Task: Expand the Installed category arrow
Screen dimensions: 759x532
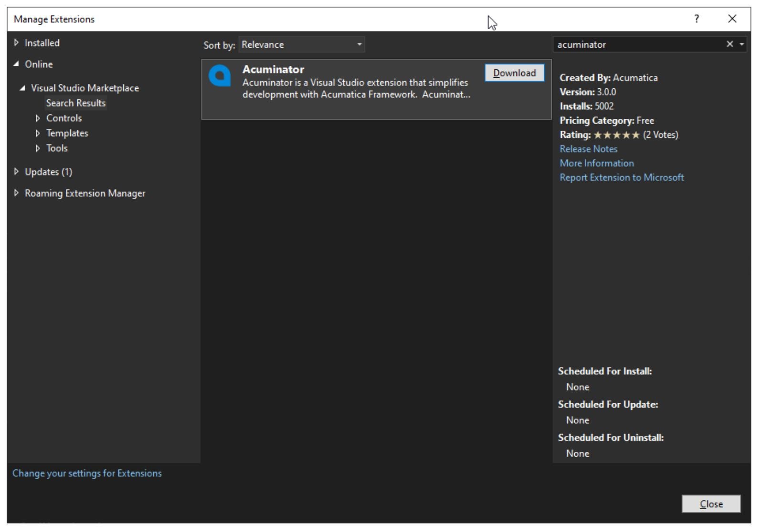Action: [16, 42]
